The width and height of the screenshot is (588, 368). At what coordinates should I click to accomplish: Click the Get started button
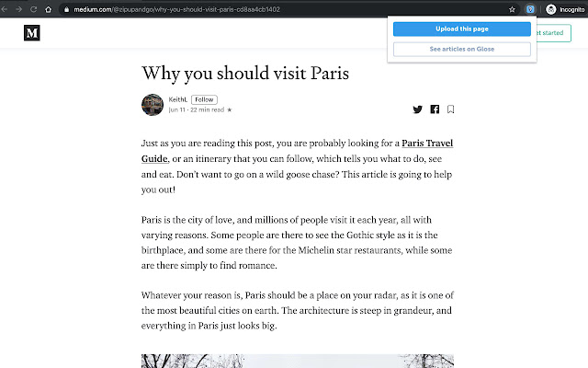point(553,33)
